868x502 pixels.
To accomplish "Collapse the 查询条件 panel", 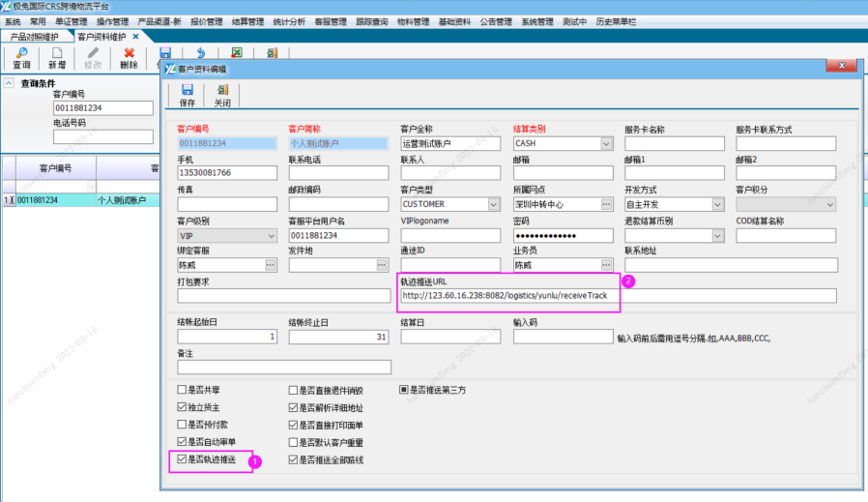I will (x=9, y=83).
